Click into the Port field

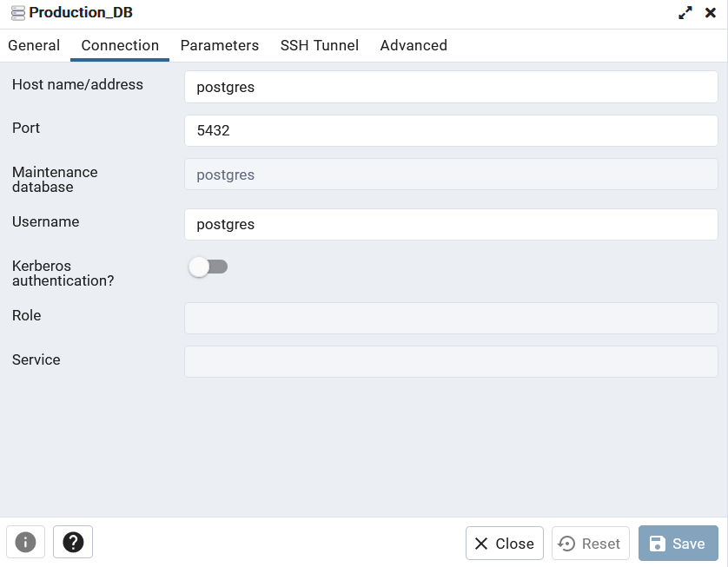coord(451,130)
